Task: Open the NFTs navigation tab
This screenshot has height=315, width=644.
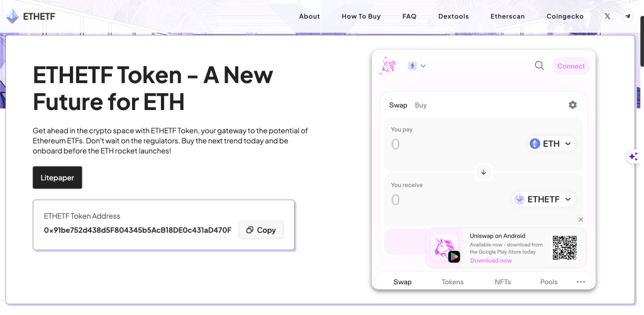Action: click(x=502, y=282)
